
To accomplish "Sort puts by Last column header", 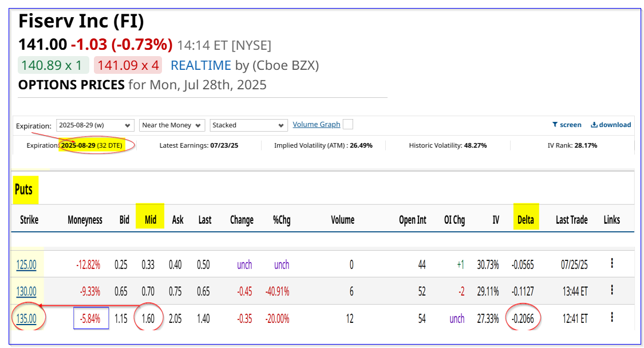I will tap(205, 220).
